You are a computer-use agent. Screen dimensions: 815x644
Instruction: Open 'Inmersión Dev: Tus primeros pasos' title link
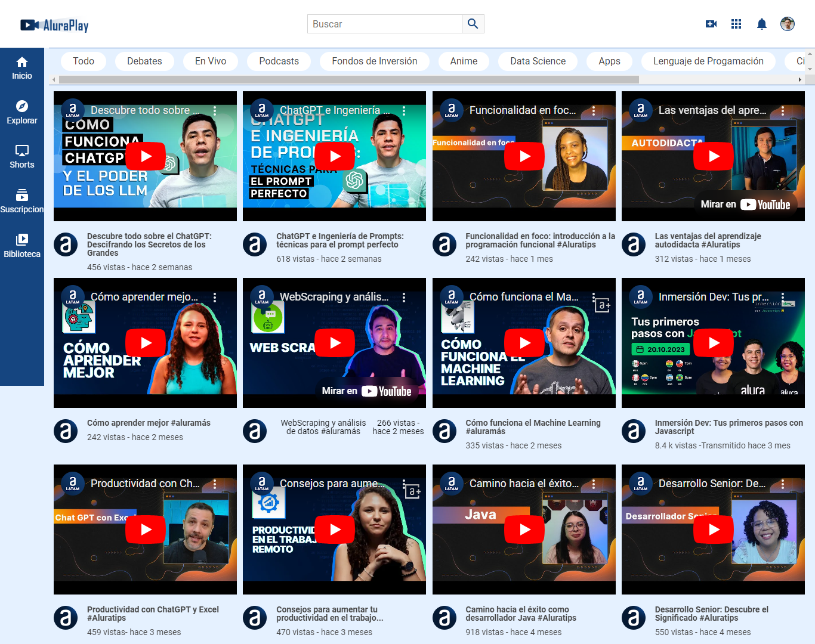[x=729, y=427]
